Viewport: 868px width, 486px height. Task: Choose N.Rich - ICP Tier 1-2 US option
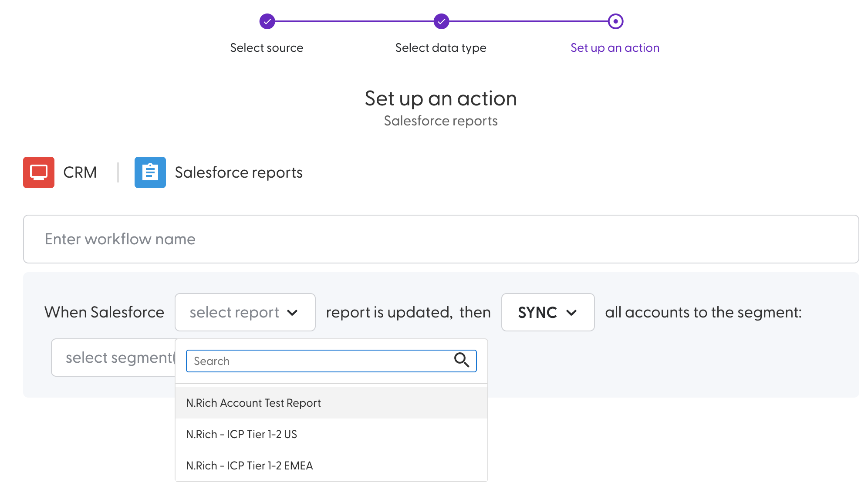tap(331, 434)
